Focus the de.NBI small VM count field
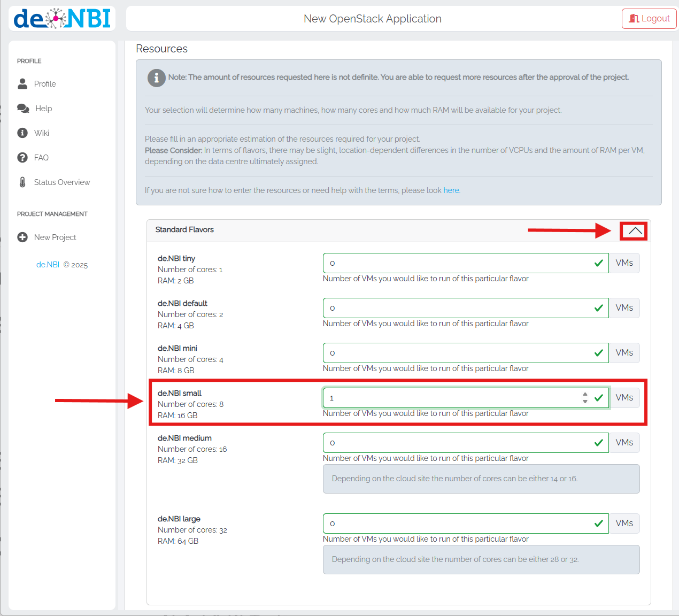This screenshot has height=616, width=679. click(466, 398)
